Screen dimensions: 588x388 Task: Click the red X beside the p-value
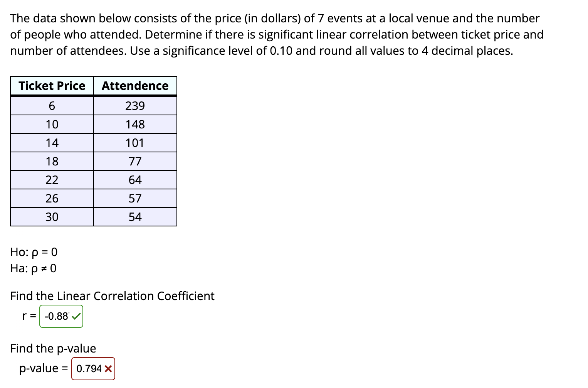(x=109, y=369)
